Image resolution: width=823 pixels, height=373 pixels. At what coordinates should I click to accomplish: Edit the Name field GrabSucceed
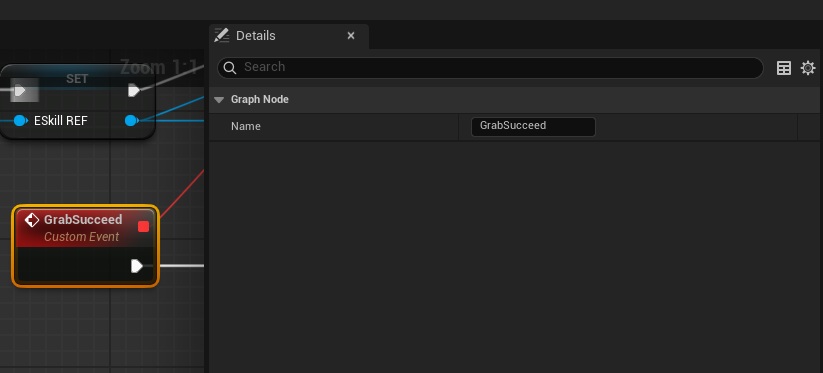pyautogui.click(x=533, y=126)
